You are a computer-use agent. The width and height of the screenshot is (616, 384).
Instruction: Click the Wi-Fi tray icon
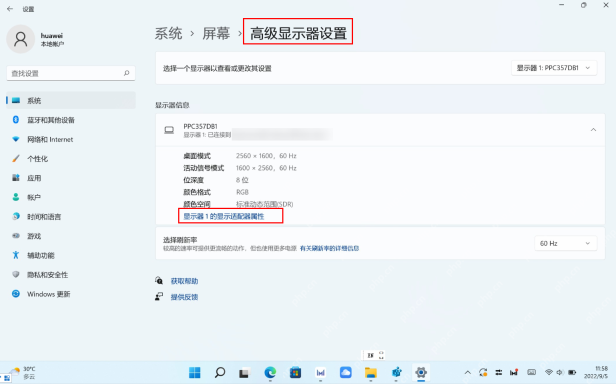click(549, 372)
